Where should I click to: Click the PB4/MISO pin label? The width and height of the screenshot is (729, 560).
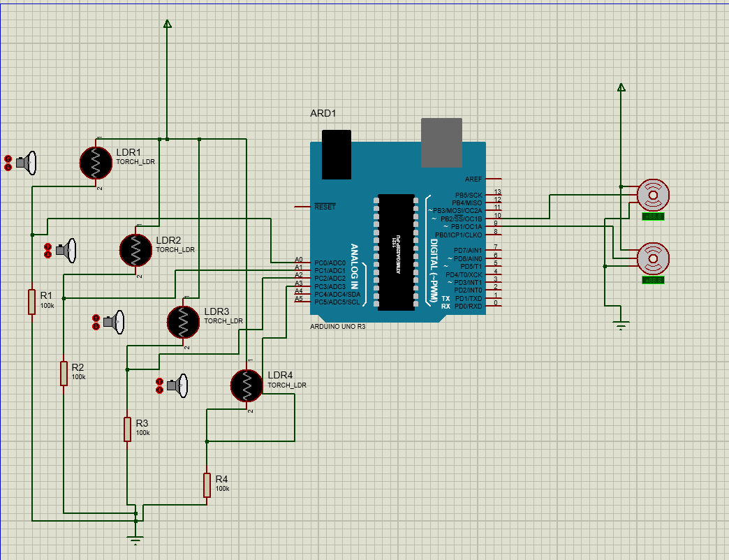[x=466, y=203]
